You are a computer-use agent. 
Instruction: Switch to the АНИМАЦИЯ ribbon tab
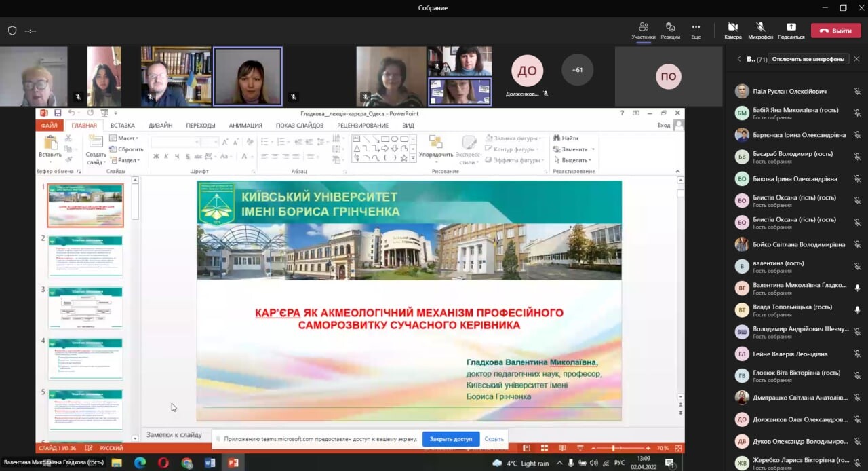[x=245, y=126]
